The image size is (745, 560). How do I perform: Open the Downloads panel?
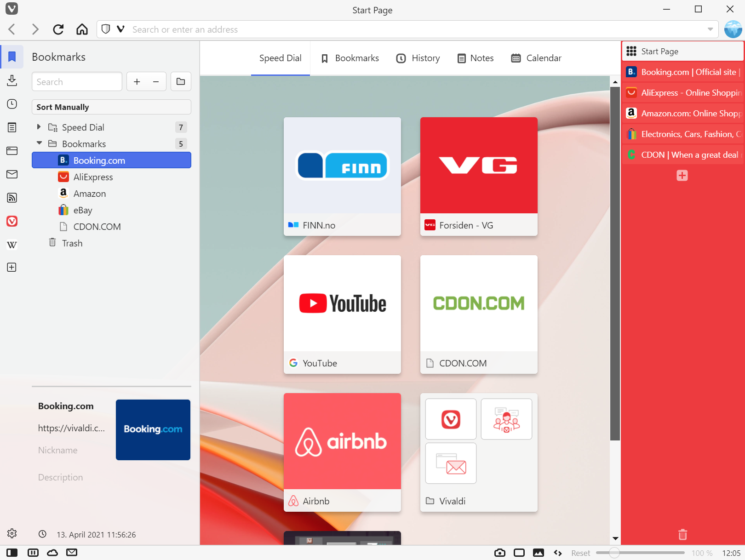coord(12,80)
